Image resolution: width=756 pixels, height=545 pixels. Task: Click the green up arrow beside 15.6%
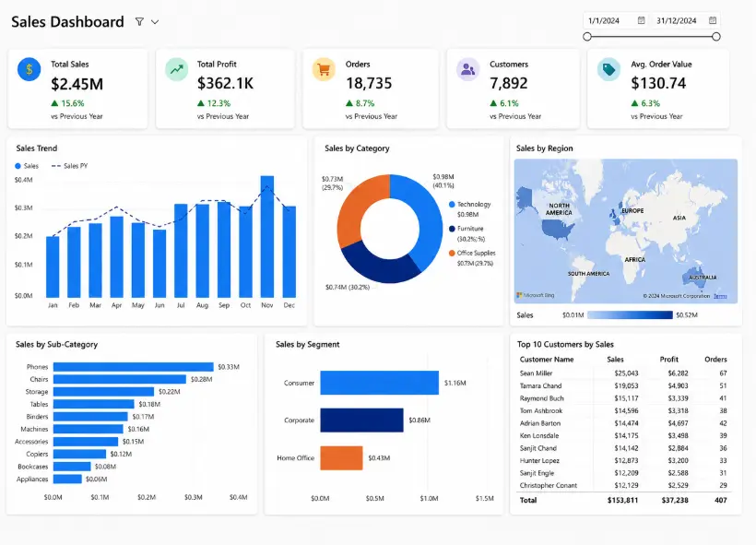pos(54,103)
